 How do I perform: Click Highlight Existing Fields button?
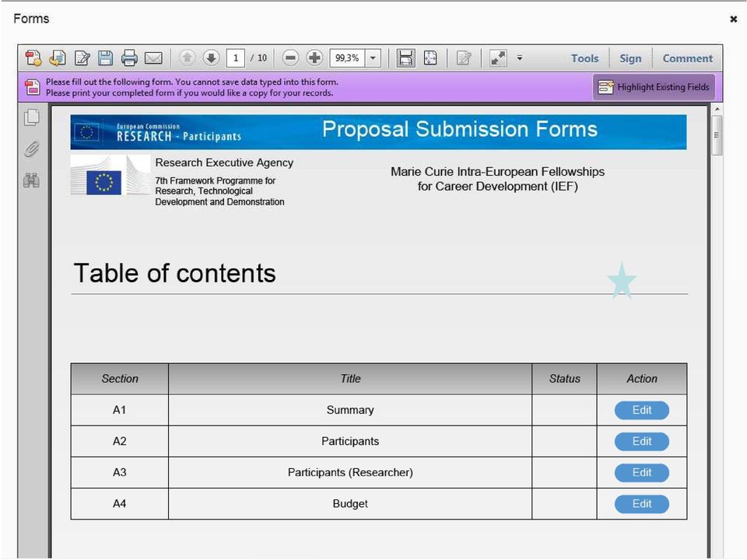(654, 86)
